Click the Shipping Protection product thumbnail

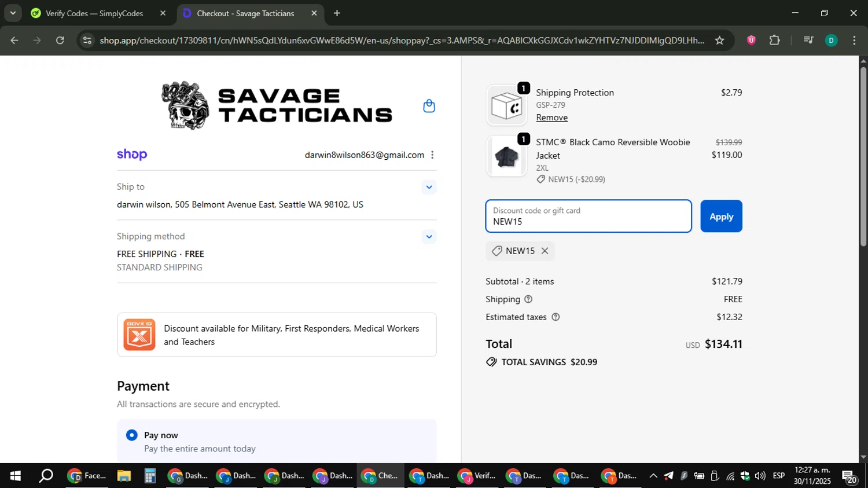click(x=506, y=106)
